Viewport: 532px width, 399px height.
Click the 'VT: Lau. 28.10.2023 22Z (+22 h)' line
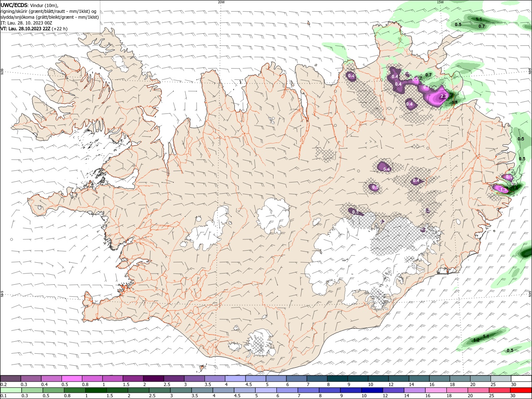[x=34, y=29]
